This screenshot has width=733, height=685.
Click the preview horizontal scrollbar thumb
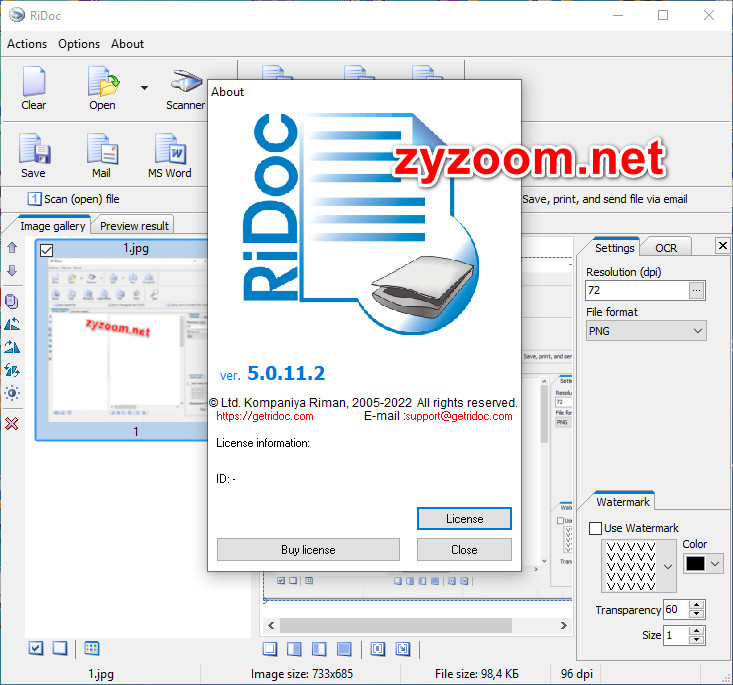click(395, 625)
